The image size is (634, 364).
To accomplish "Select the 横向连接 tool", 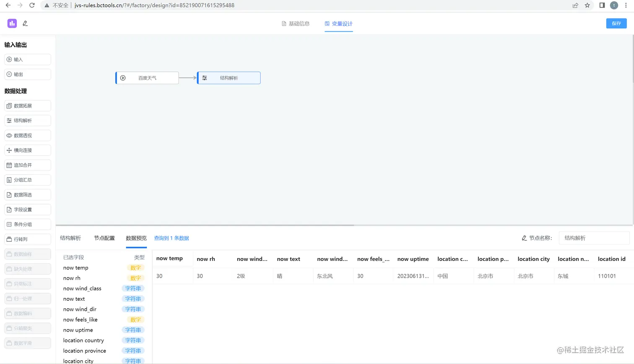I will (28, 150).
